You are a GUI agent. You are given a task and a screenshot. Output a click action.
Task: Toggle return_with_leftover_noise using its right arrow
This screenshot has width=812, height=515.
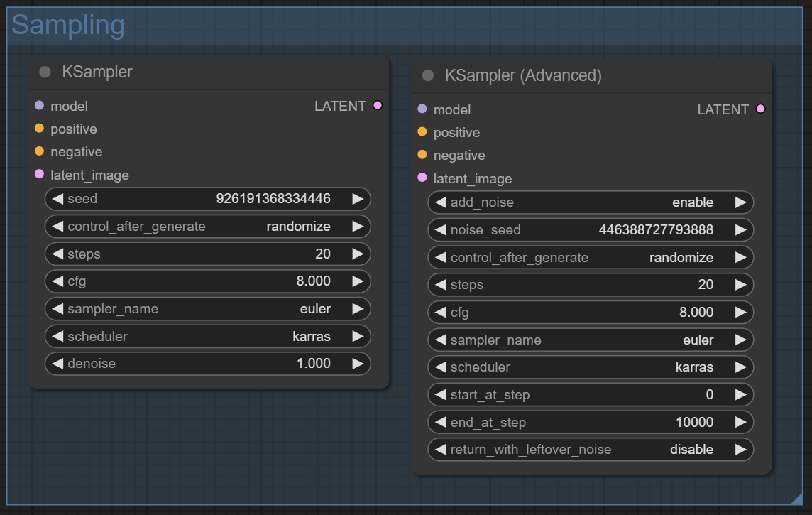[x=740, y=450]
